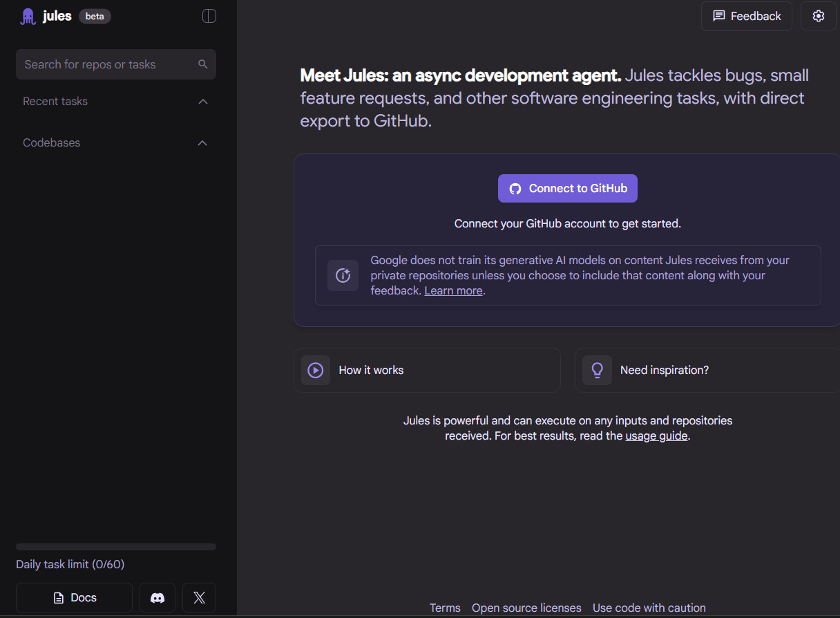Viewport: 840px width, 618px height.
Task: Click the daily task limit progress bar
Action: tap(116, 547)
